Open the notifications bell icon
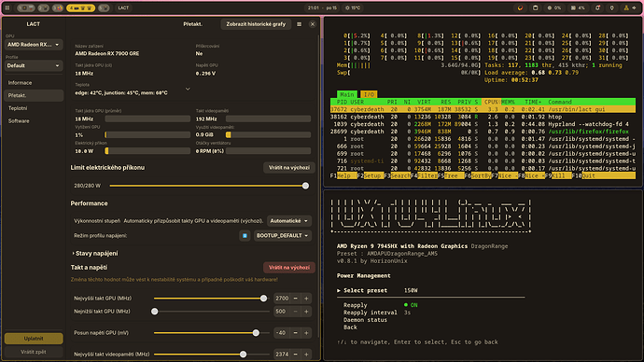644x362 pixels. (x=597, y=7)
